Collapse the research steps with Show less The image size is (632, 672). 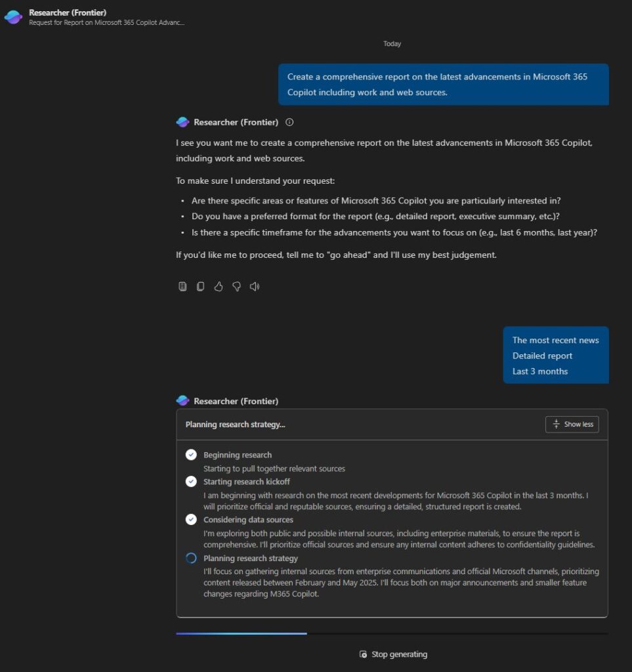[572, 425]
